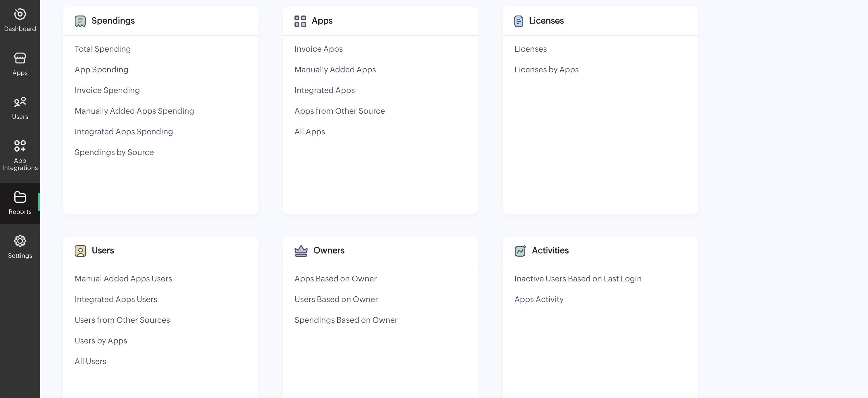Open the Integrated Apps report
The width and height of the screenshot is (868, 398).
point(324,90)
